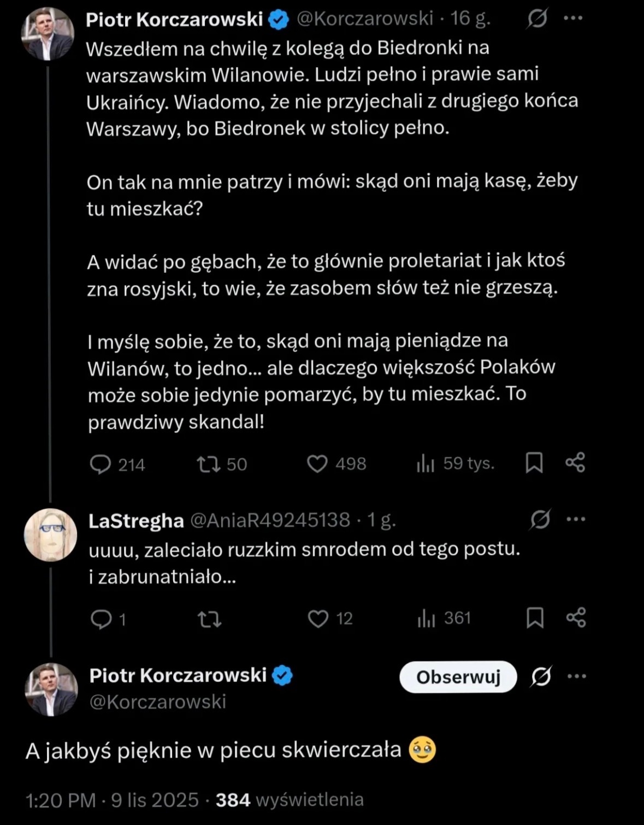This screenshot has height=825, width=644.
Task: Repost the top post with 50 reposts
Action: point(209,464)
